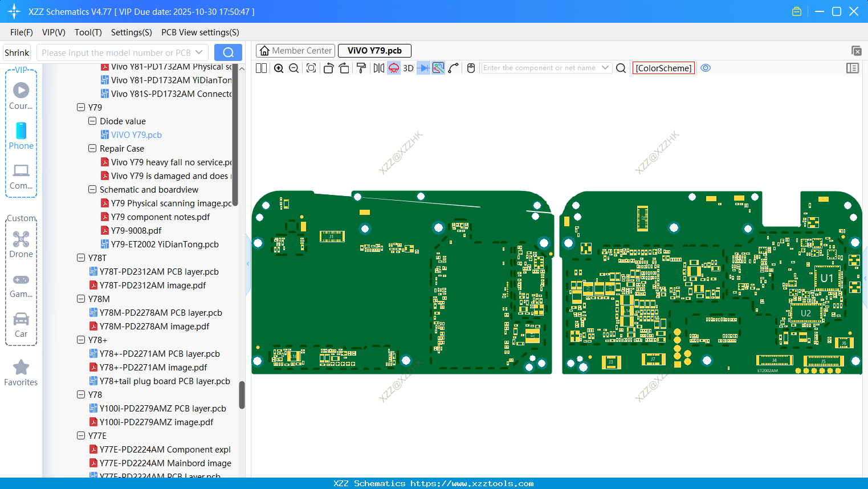Zoom out of the PCB view
Viewport: 868px width, 489px height.
[x=294, y=68]
